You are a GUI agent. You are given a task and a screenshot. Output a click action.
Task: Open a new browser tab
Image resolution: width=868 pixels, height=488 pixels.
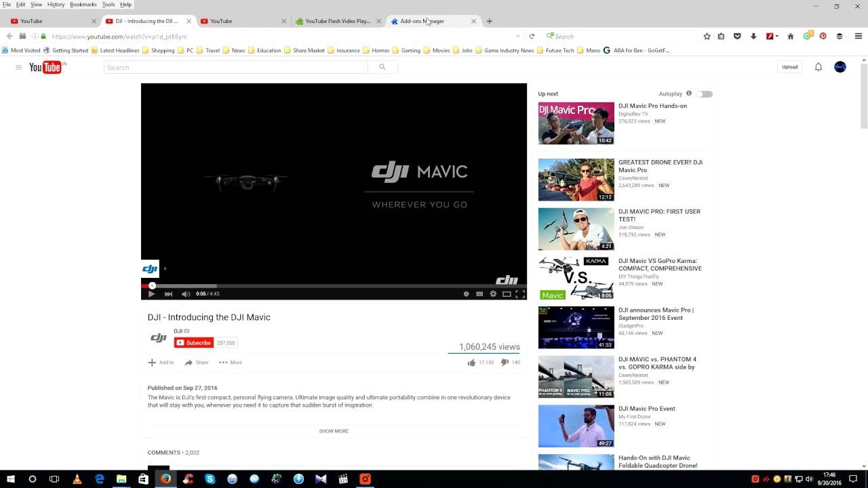point(490,21)
